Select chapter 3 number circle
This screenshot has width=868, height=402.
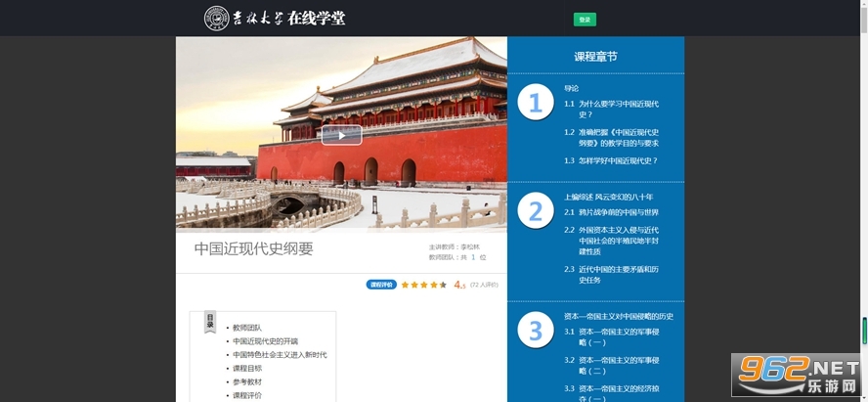536,330
